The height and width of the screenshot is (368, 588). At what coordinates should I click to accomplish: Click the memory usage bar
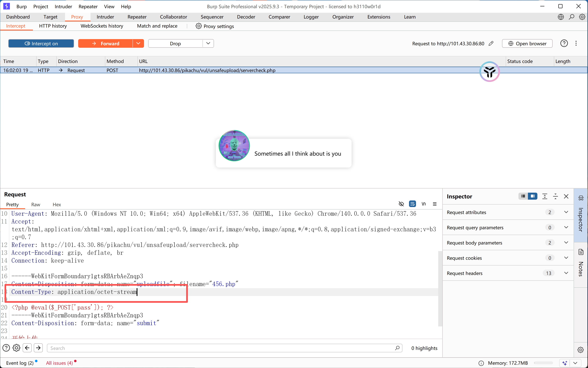(x=544, y=363)
